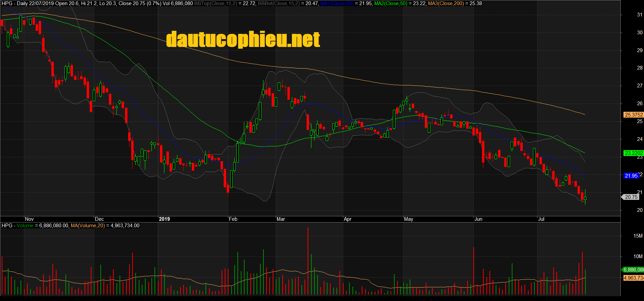Click the MA(Volume,20) label in volume pane
This screenshot has height=301, width=644.
pos(88,226)
